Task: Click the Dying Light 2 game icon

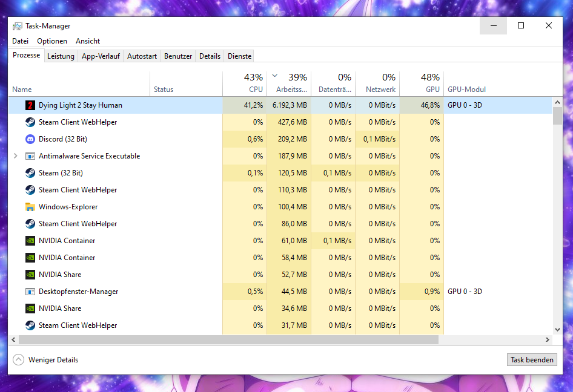Action: 30,105
